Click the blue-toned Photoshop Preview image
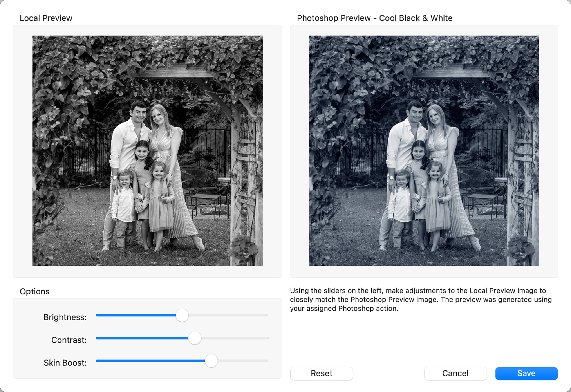This screenshot has width=571, height=392. (424, 151)
